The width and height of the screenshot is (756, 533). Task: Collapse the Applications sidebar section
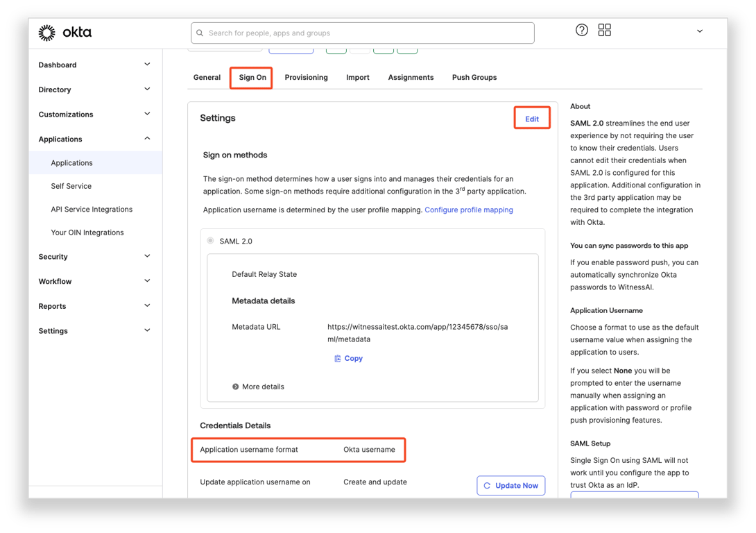146,139
